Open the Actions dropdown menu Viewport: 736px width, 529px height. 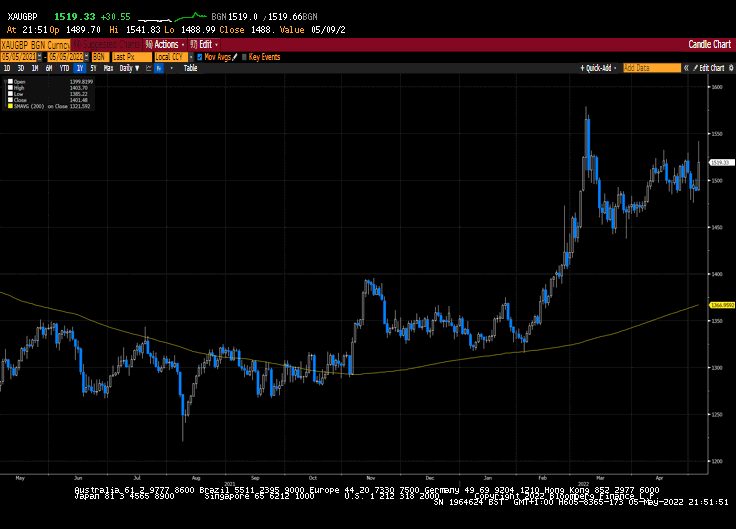(165, 45)
